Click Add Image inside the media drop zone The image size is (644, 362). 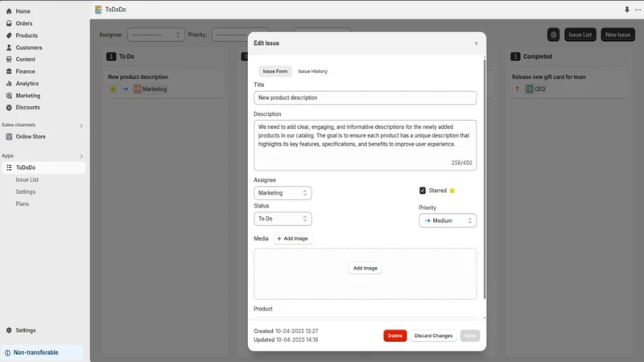(x=365, y=268)
